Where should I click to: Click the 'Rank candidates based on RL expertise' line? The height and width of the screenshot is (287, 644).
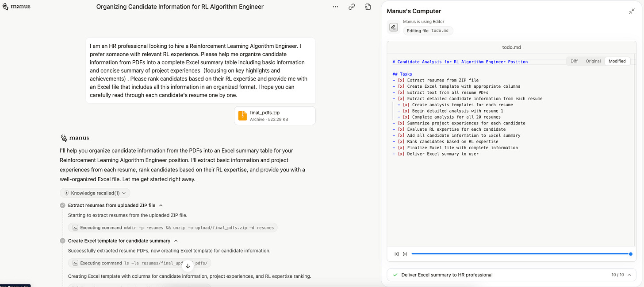(445, 142)
